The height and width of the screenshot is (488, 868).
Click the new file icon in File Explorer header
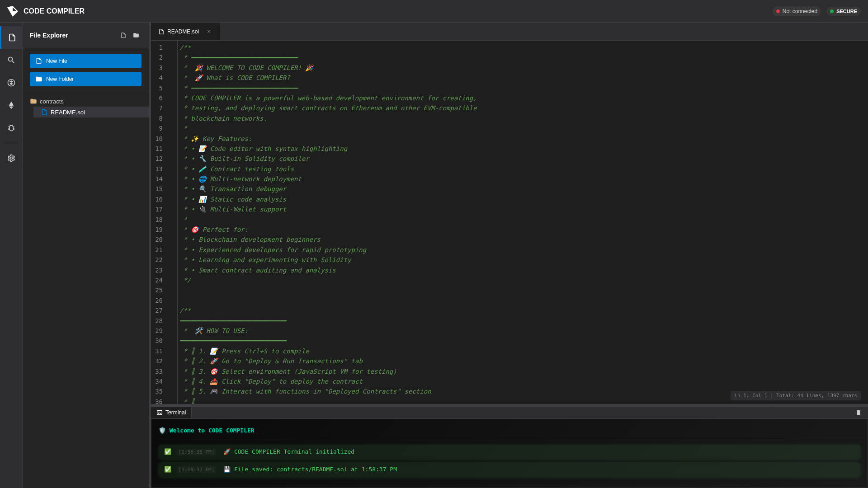[123, 35]
